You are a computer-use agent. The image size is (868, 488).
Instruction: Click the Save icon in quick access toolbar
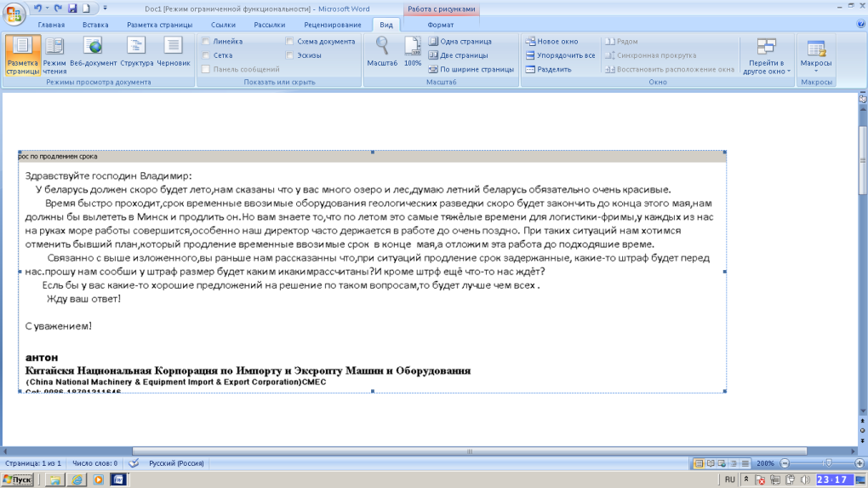72,9
